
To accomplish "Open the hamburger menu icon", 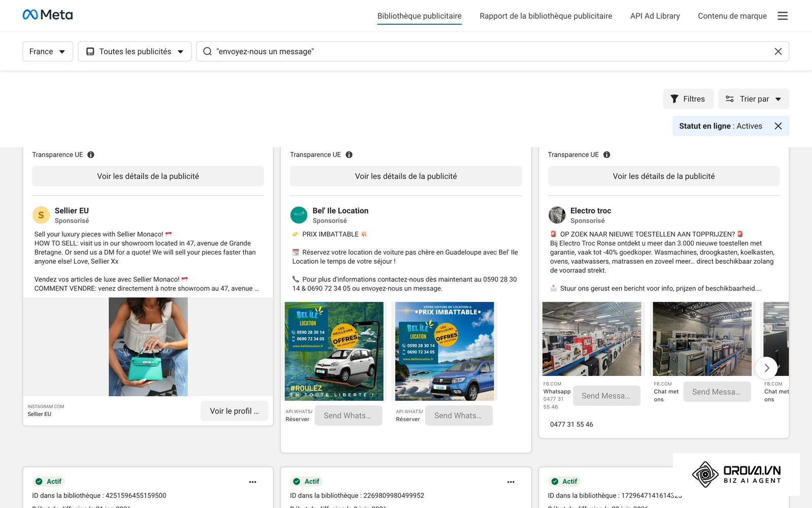I will (x=783, y=16).
